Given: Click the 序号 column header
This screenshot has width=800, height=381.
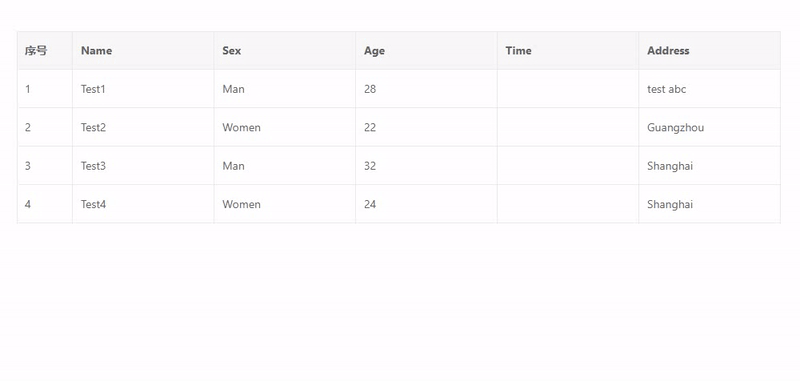Looking at the screenshot, I should (45, 50).
